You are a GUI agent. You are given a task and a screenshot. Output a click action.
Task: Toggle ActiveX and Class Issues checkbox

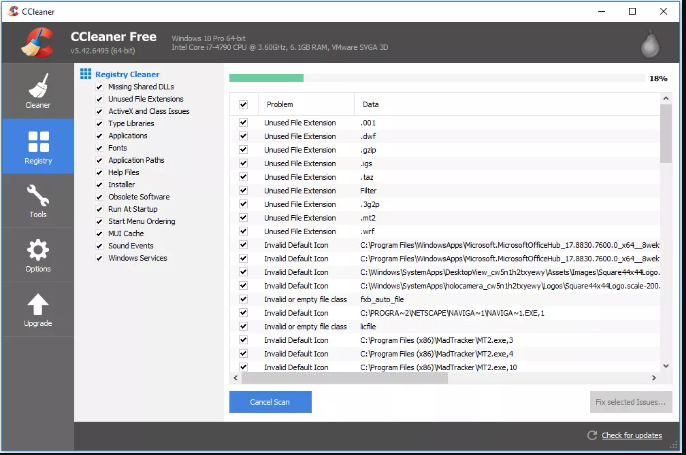99,111
